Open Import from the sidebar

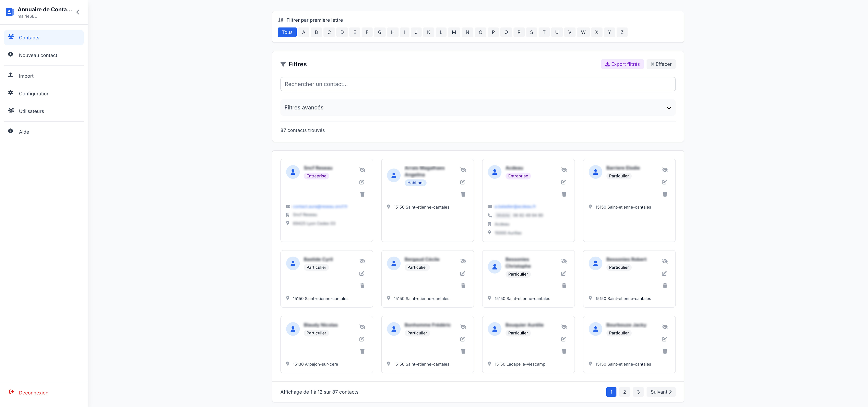[x=26, y=76]
